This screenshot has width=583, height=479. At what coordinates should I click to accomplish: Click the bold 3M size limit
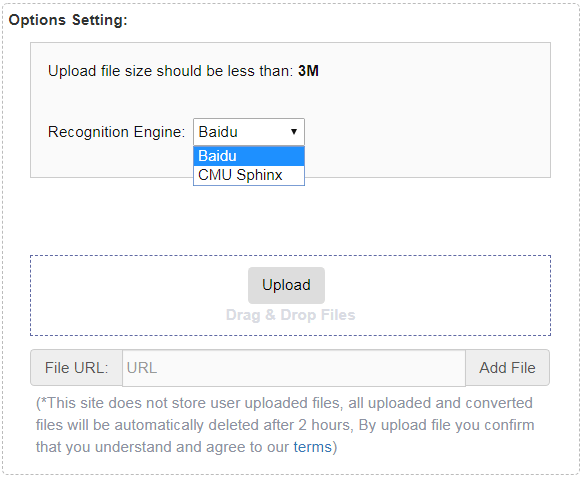(308, 71)
